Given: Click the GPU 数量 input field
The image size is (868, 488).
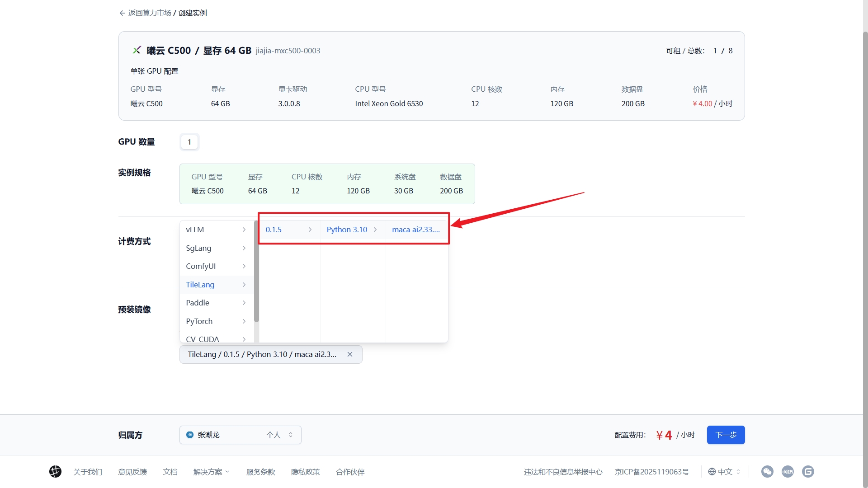Looking at the screenshot, I should (189, 142).
